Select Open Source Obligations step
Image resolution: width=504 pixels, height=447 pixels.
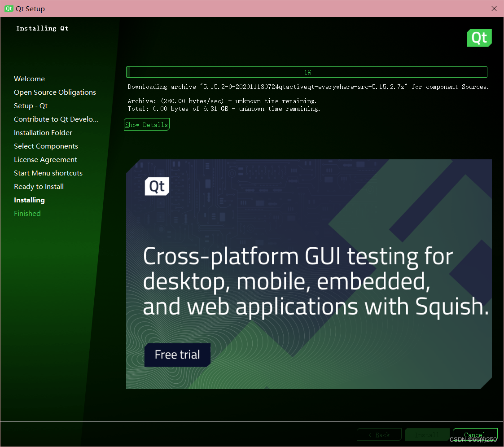coord(55,92)
